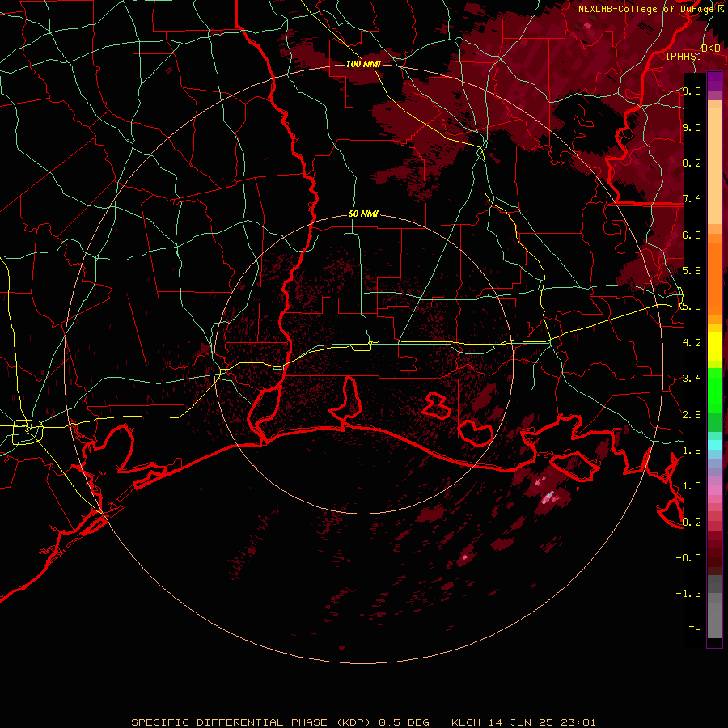Click the [PHAS] unit label
This screenshot has height=728, width=728.
(684, 56)
